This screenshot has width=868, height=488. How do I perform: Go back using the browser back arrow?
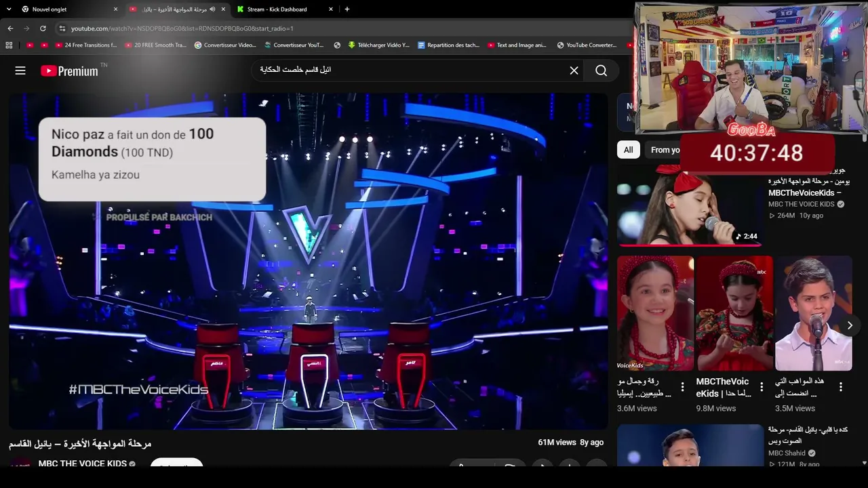pyautogui.click(x=10, y=28)
